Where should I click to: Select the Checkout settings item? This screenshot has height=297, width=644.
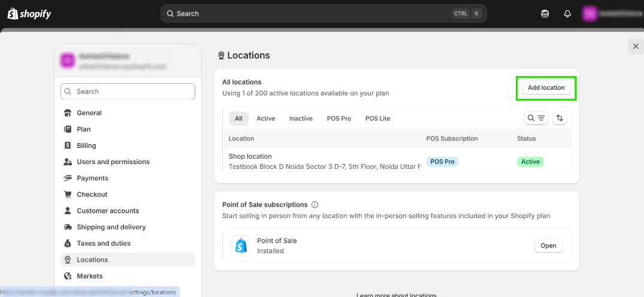(92, 195)
